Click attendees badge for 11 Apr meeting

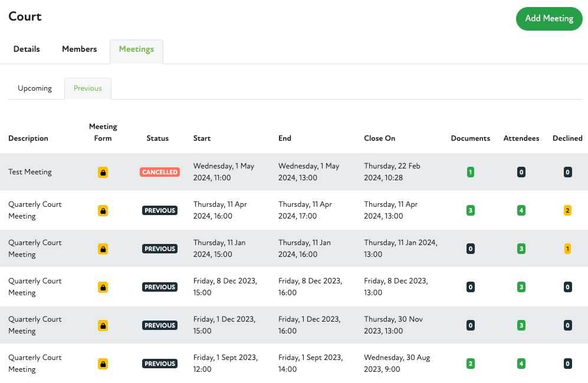pyautogui.click(x=521, y=211)
